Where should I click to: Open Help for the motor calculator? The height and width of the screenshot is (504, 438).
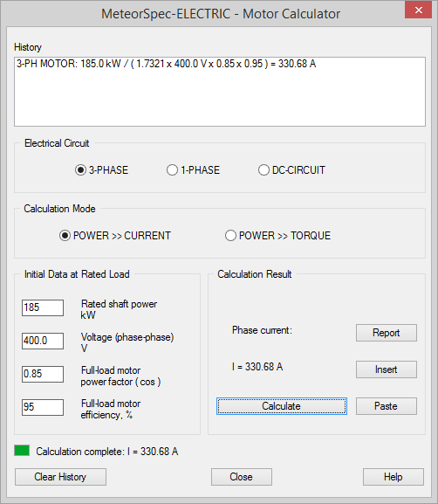[394, 477]
